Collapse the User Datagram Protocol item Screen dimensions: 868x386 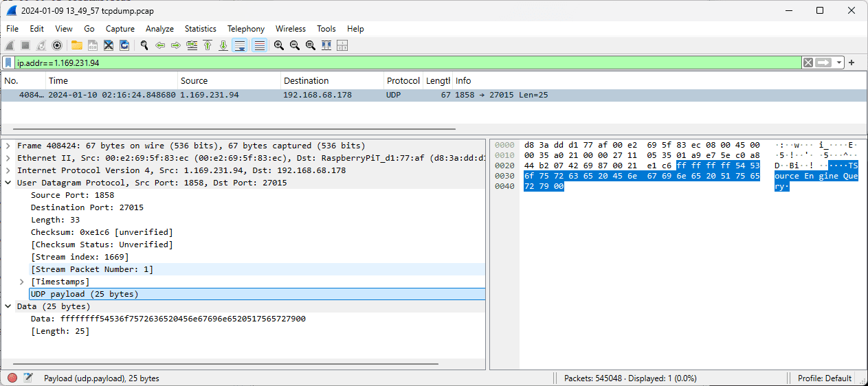click(8, 183)
